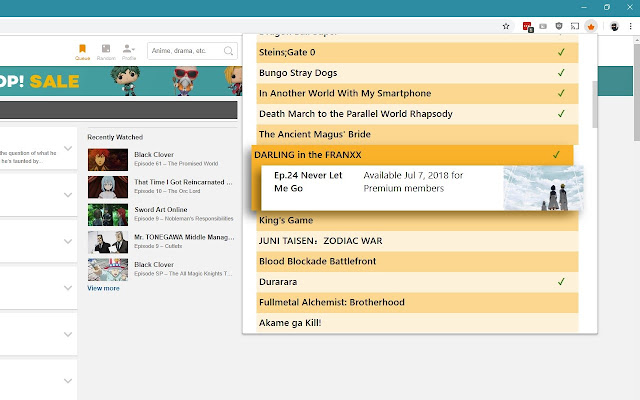Expand the fifth queue item chevron
This screenshot has height=400, width=640.
coord(68,334)
